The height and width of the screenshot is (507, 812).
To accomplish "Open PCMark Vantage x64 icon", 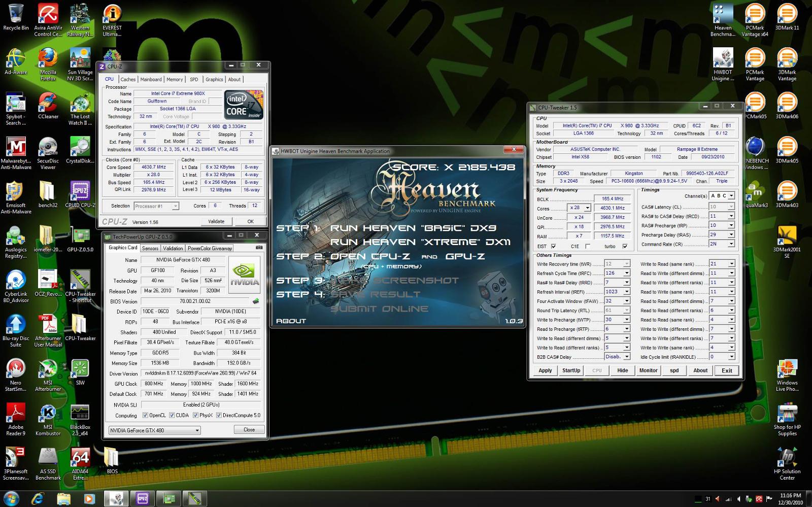I will point(755,21).
